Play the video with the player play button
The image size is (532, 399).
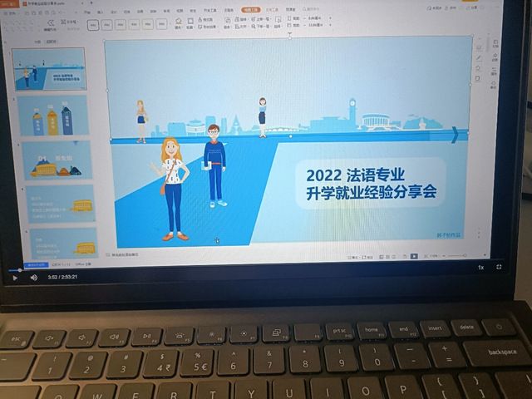15,278
